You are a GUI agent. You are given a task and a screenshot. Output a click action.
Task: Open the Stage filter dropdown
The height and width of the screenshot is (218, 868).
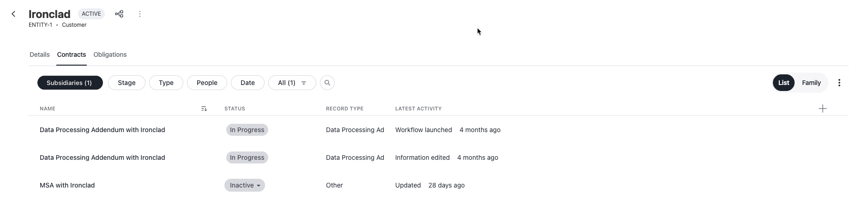pos(127,83)
